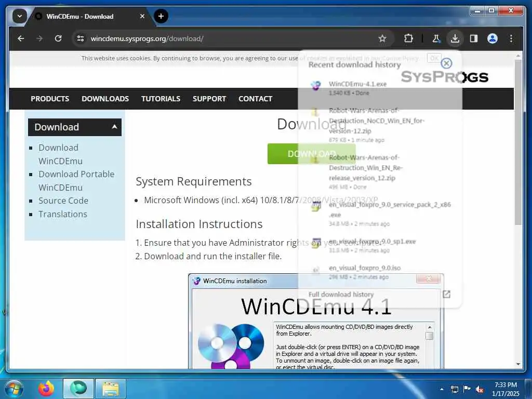The image size is (532, 399).
Task: Open the SUPPORT menu
Action: (x=209, y=99)
